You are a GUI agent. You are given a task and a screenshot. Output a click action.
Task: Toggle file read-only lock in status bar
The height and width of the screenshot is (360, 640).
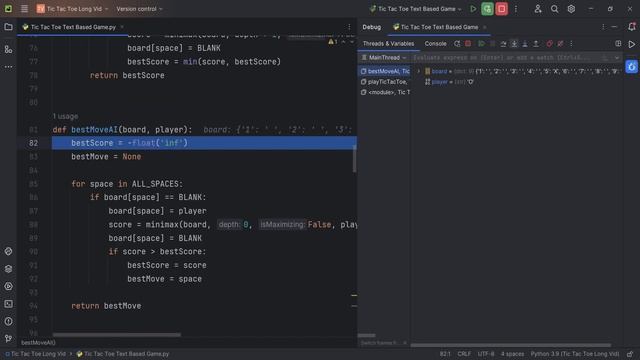631,354
